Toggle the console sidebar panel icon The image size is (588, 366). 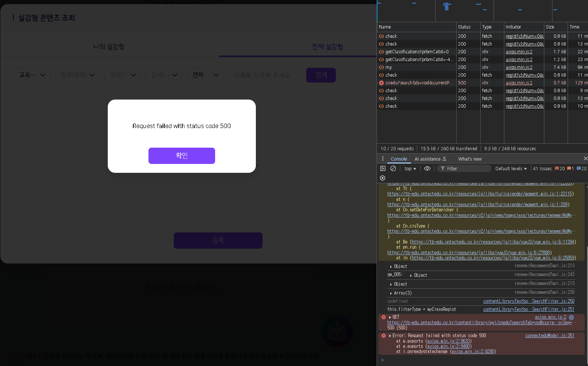point(383,168)
